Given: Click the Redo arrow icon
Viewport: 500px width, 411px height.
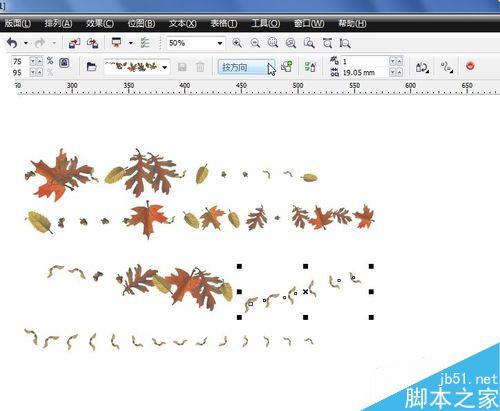Looking at the screenshot, I should pyautogui.click(x=40, y=43).
